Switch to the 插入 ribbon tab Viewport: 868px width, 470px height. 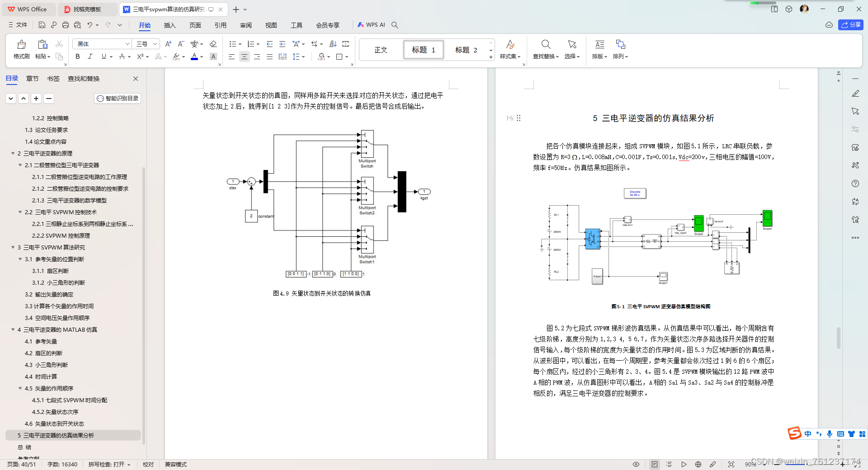(170, 25)
